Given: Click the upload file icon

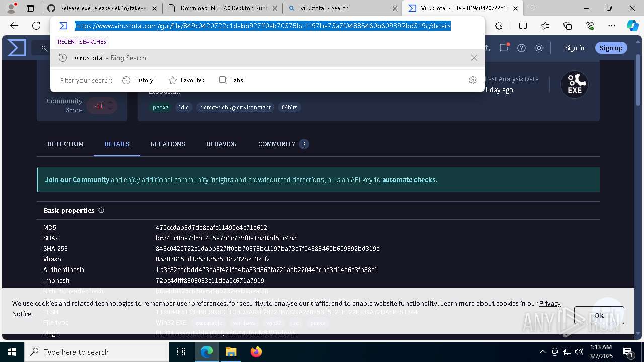Looking at the screenshot, I should pos(487,48).
